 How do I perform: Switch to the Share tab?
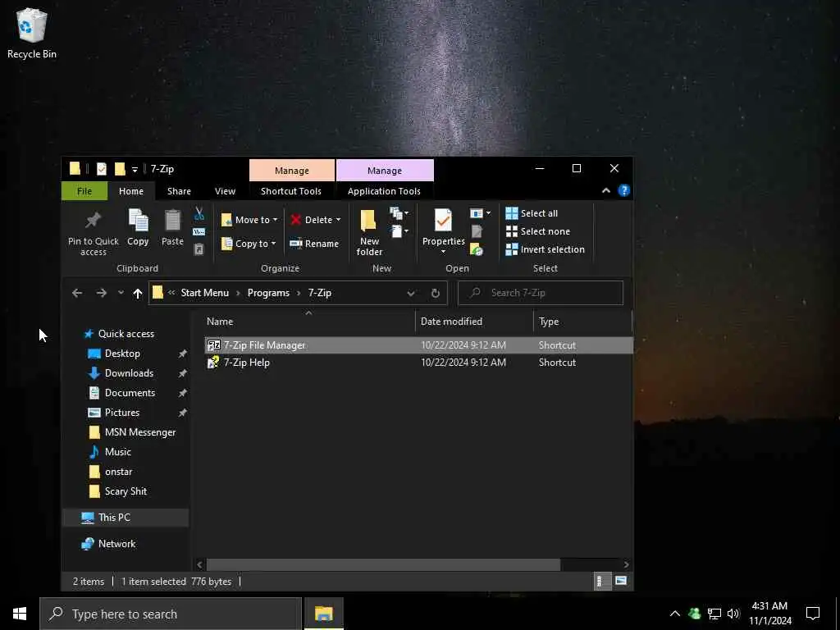point(179,191)
